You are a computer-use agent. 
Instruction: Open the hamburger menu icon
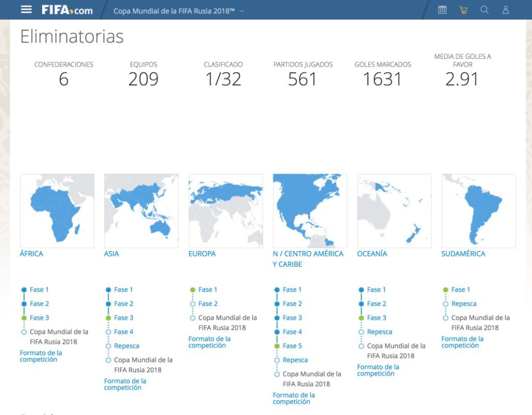pos(26,9)
